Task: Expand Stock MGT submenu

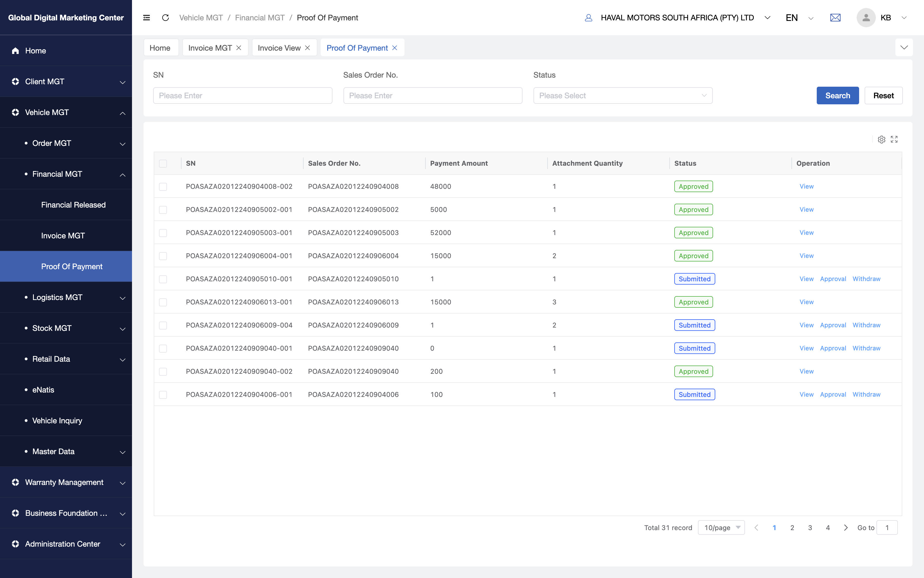Action: [123, 329]
